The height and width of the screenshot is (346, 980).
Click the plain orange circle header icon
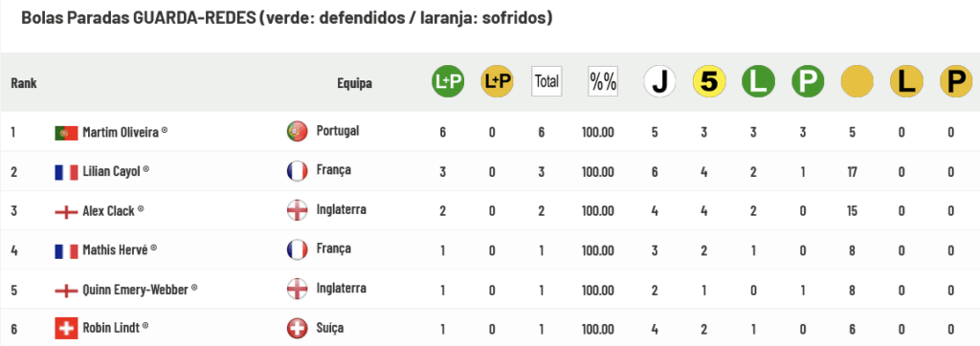tap(857, 82)
